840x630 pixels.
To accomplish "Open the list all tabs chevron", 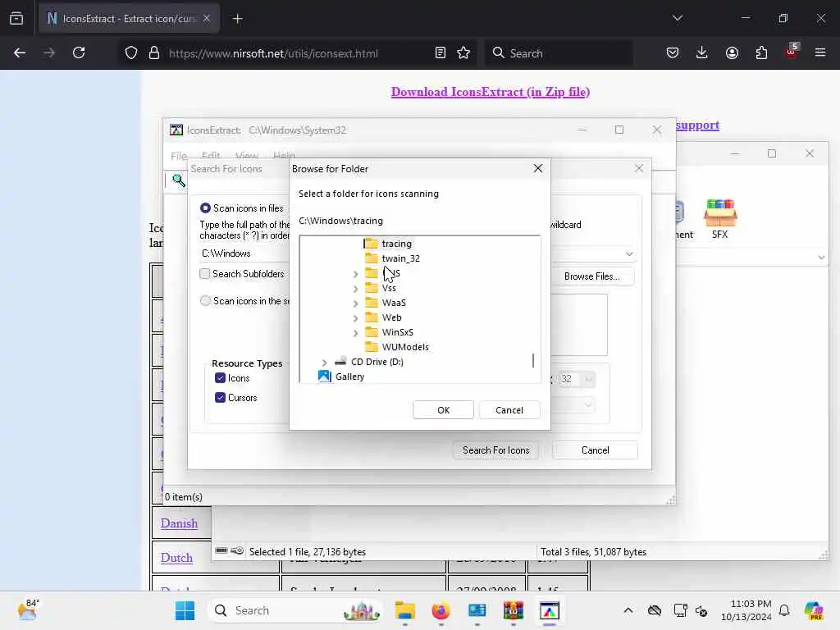I will 677,18.
